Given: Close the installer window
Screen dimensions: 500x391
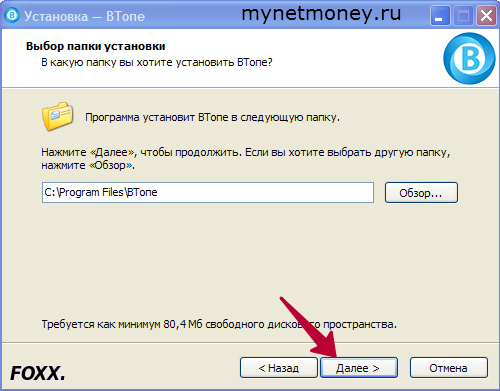Looking at the screenshot, I should coord(486,15).
